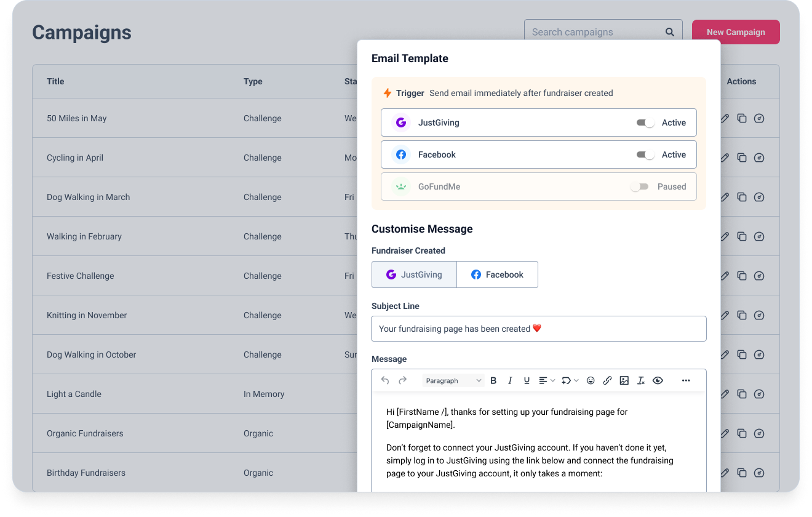Enable the paused GoFundMe trigger switch
This screenshot has height=517, width=812.
click(x=640, y=186)
